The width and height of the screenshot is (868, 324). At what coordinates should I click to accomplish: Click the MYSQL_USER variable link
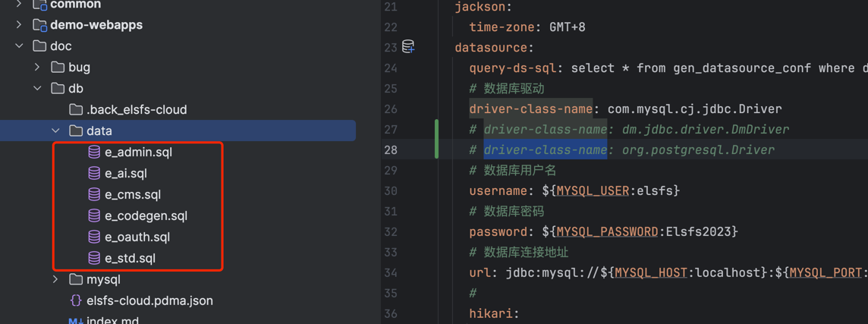[593, 190]
